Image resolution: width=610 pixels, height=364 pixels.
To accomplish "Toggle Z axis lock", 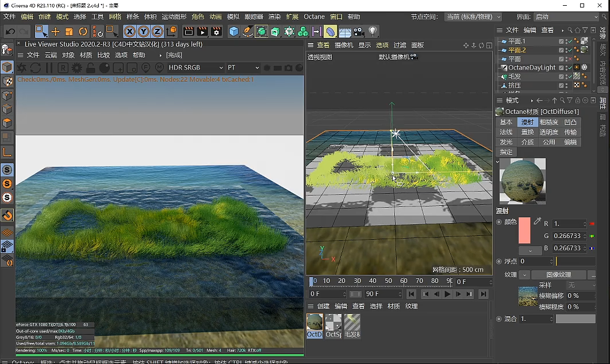I will point(157,32).
